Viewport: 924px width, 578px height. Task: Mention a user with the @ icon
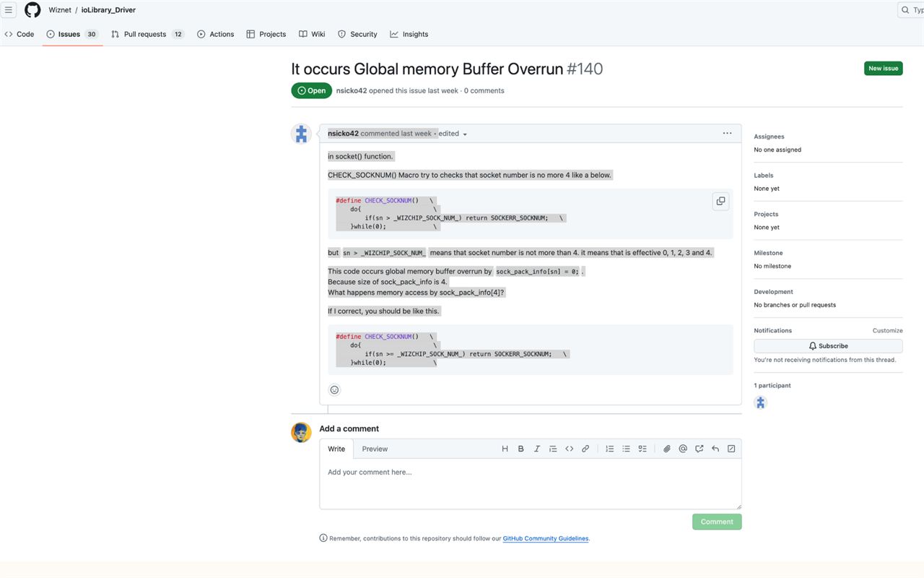(683, 449)
